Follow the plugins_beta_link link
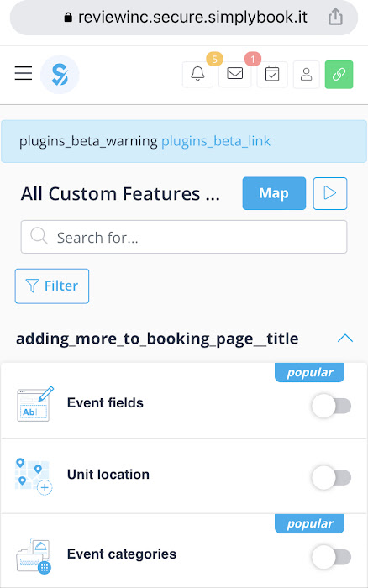Image resolution: width=368 pixels, height=588 pixels. (216, 141)
